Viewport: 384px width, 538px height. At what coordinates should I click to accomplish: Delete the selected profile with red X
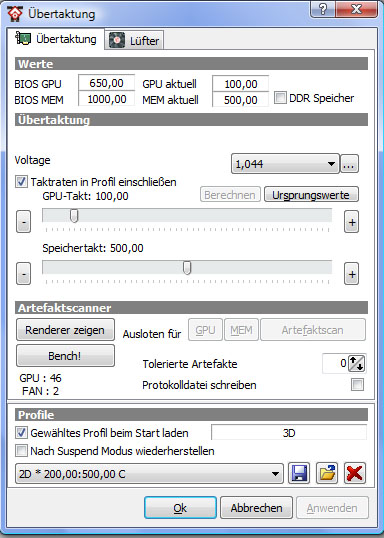(354, 474)
